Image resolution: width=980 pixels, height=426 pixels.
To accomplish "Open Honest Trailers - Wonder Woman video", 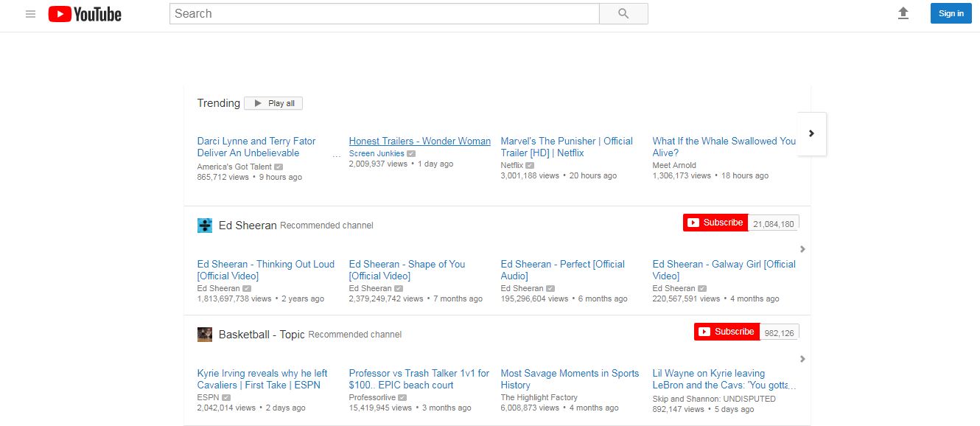I will click(420, 141).
